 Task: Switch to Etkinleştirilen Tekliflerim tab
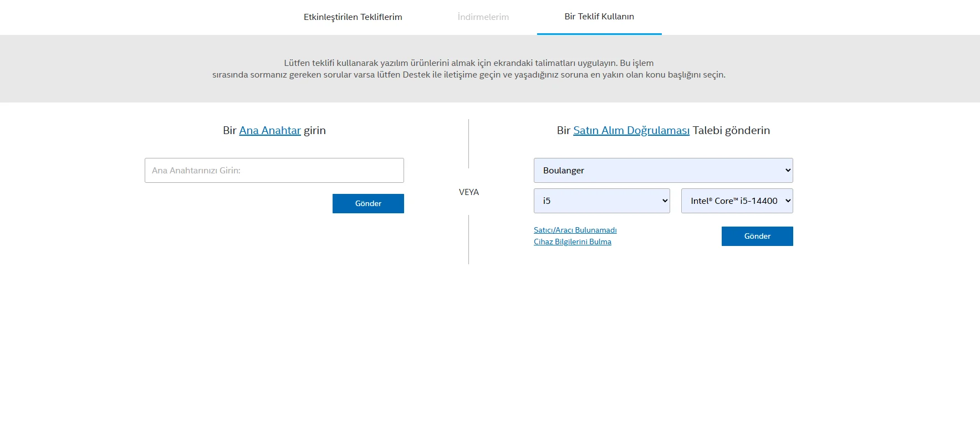point(353,17)
